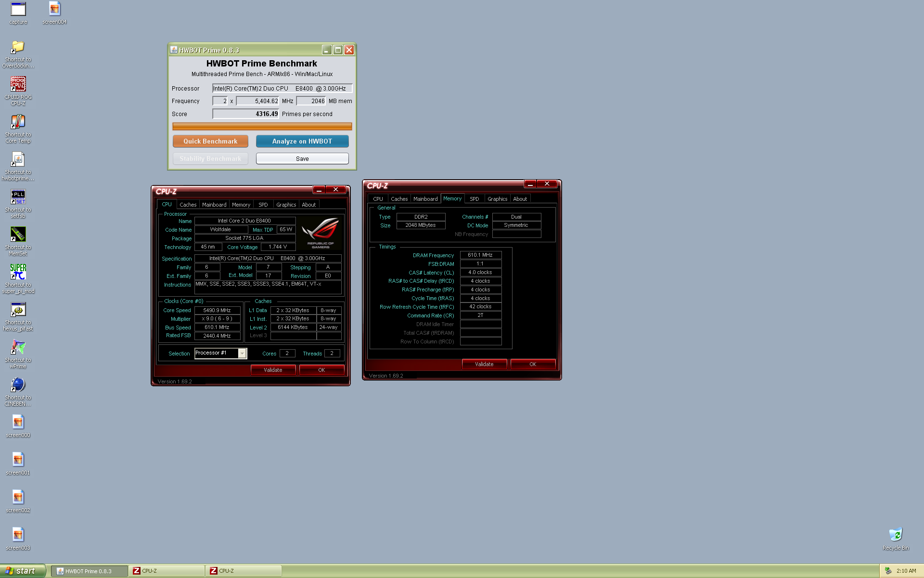Open the Overclocking folder shortcut
Image resolution: width=924 pixels, height=578 pixels.
tap(18, 54)
